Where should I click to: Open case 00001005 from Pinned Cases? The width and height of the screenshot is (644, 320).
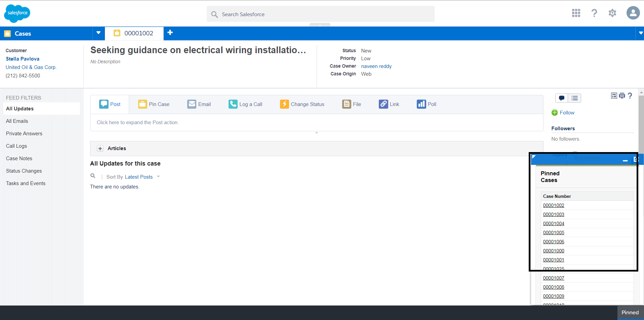pos(553,233)
